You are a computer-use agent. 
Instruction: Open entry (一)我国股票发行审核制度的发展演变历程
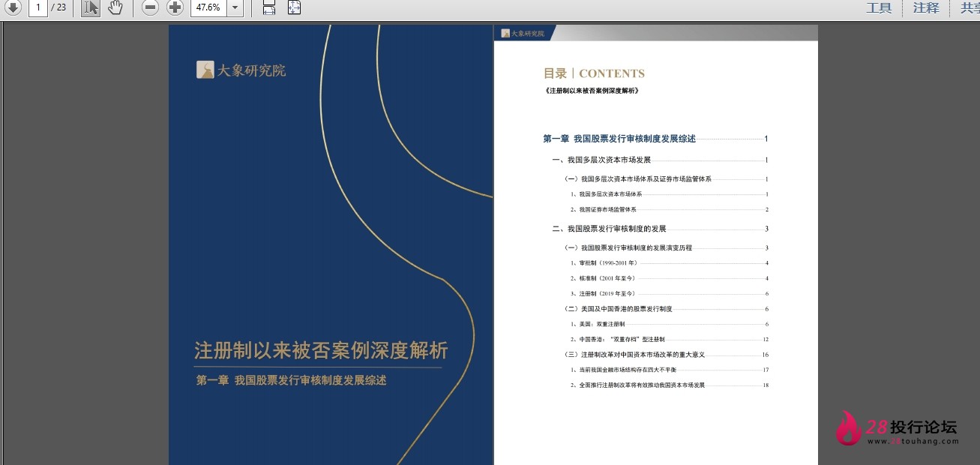666,247
